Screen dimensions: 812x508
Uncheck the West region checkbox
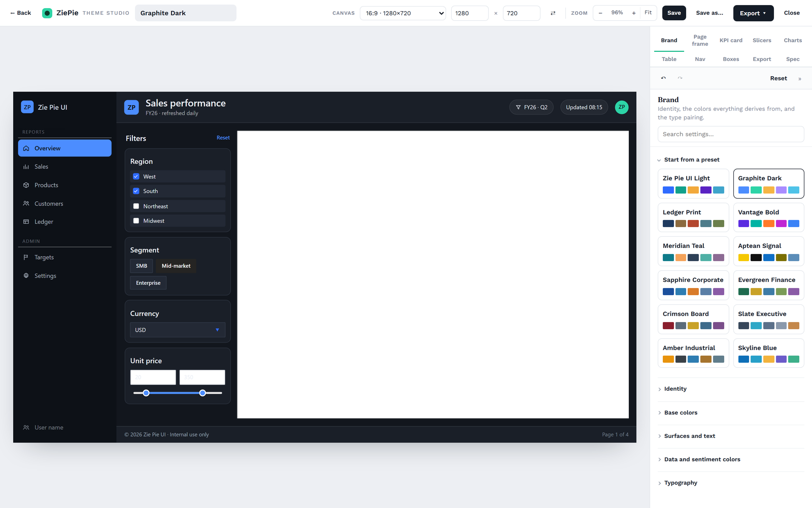point(136,176)
